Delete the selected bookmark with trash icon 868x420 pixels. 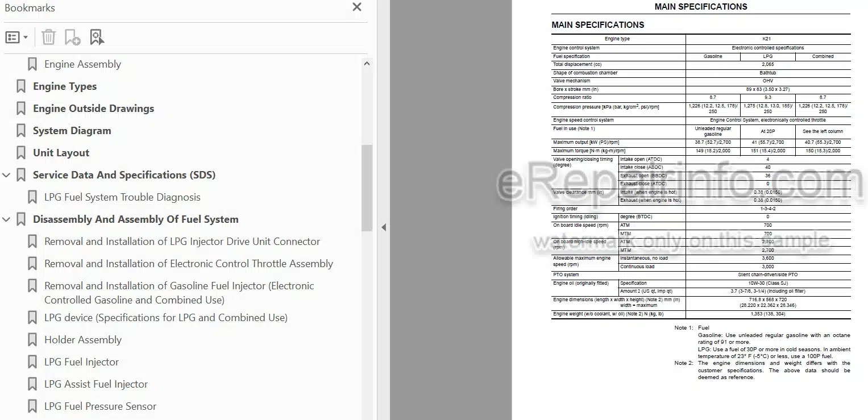(x=49, y=38)
